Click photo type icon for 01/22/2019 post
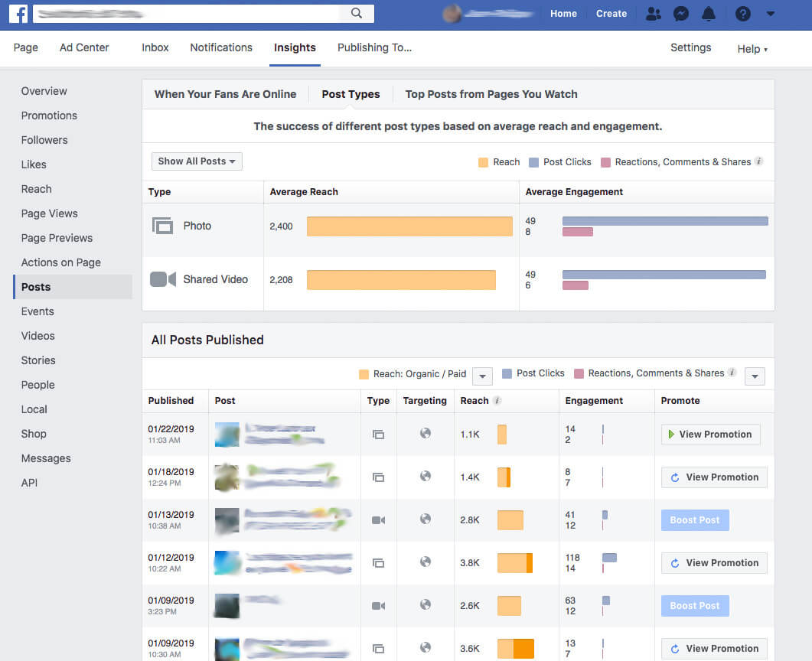This screenshot has height=661, width=812. 379,435
